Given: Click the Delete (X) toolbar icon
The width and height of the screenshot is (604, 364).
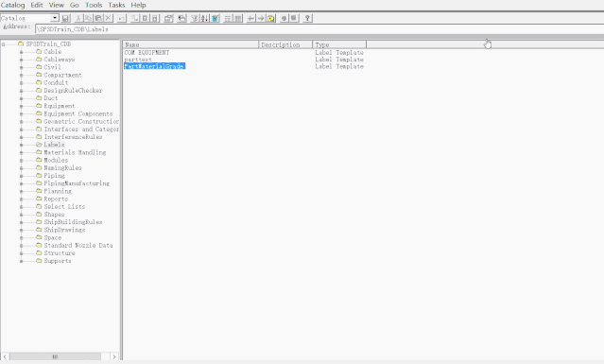Looking at the screenshot, I should [x=109, y=18].
